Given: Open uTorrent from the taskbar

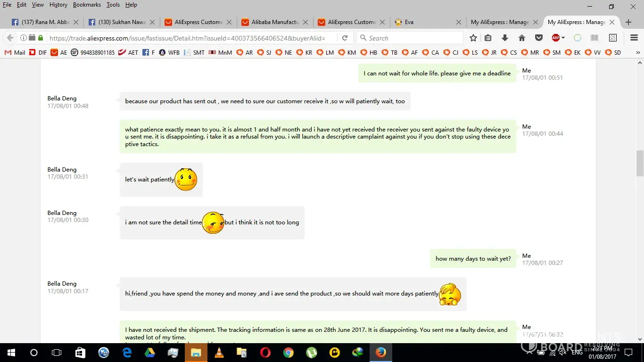Looking at the screenshot, I should pyautogui.click(x=312, y=353).
